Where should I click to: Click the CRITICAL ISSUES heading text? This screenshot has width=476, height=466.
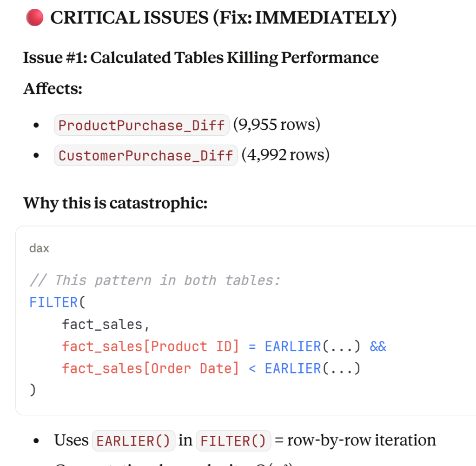click(223, 18)
